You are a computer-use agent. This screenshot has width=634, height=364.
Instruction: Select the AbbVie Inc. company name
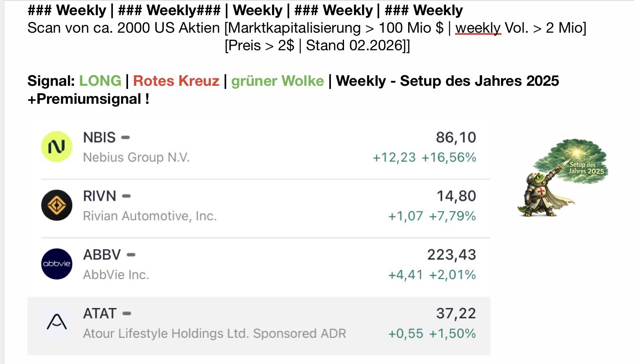[116, 275]
